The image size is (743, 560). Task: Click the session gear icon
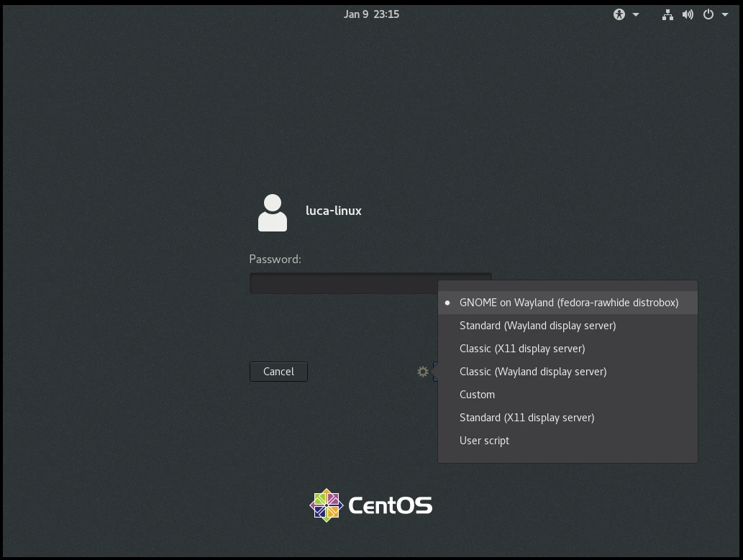point(423,372)
